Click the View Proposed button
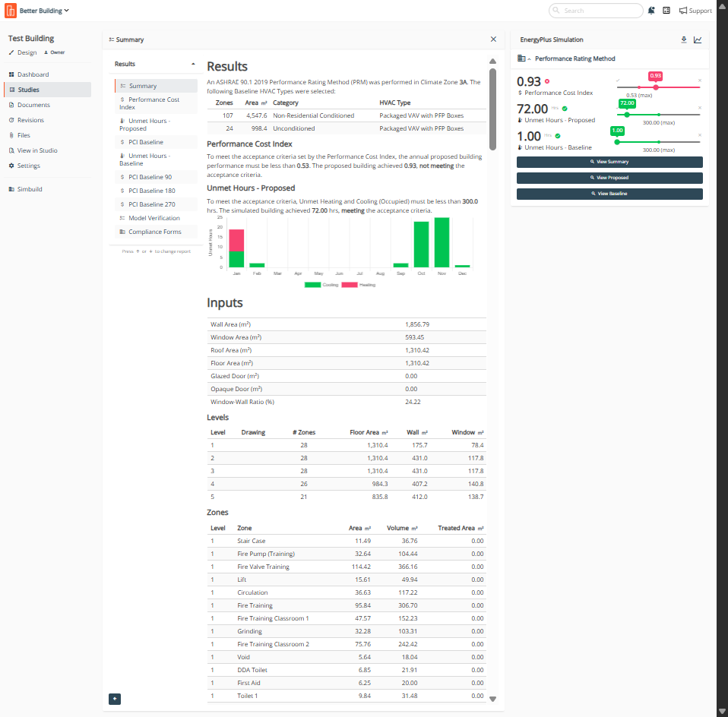The width and height of the screenshot is (728, 717). [x=609, y=178]
